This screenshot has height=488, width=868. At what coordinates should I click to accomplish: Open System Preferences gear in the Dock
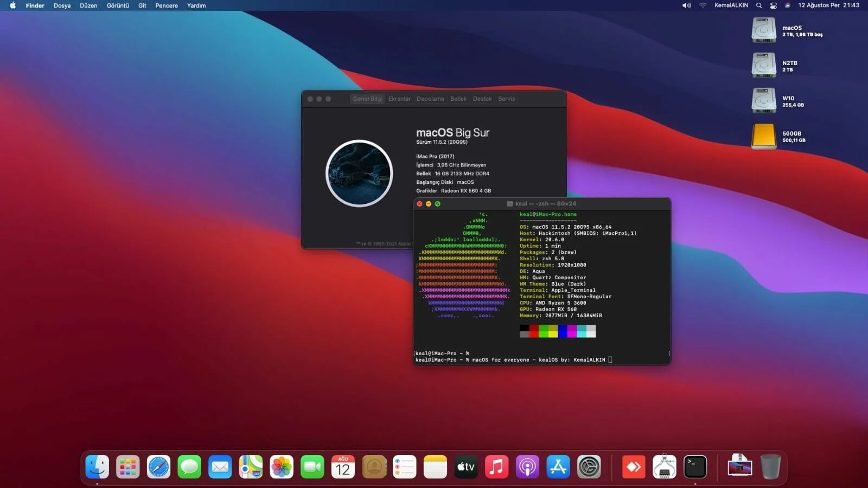(x=589, y=467)
